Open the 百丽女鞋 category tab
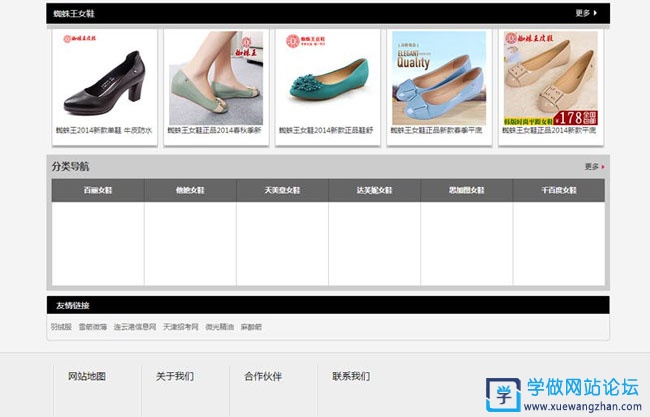 98,190
